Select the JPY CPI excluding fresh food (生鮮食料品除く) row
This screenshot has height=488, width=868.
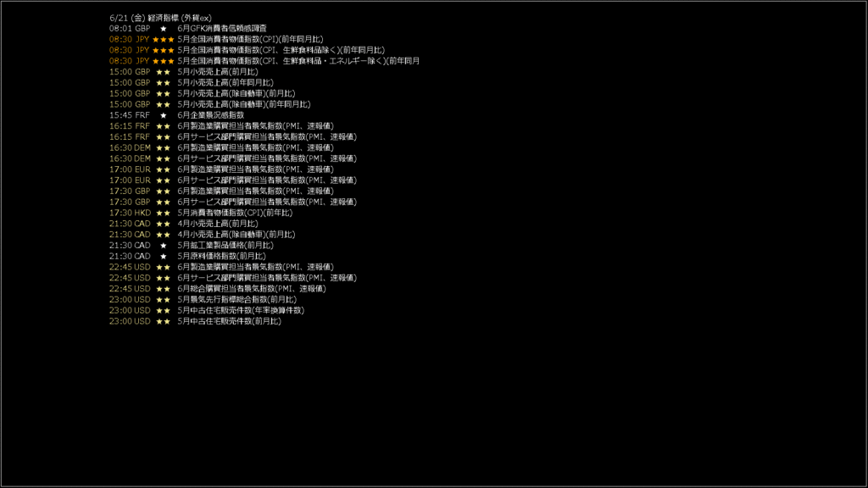tap(247, 50)
